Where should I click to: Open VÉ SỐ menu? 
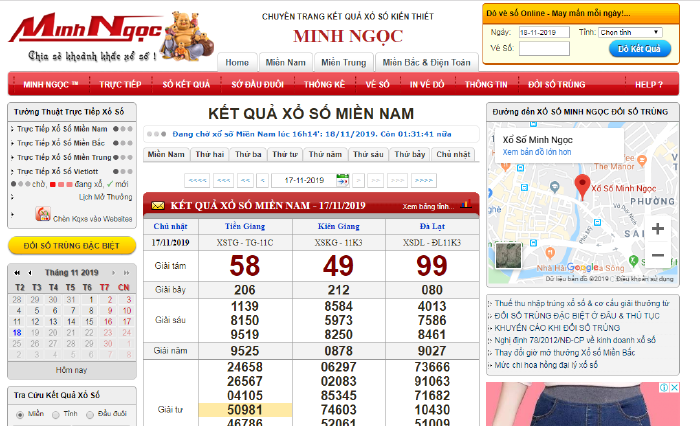(x=377, y=84)
